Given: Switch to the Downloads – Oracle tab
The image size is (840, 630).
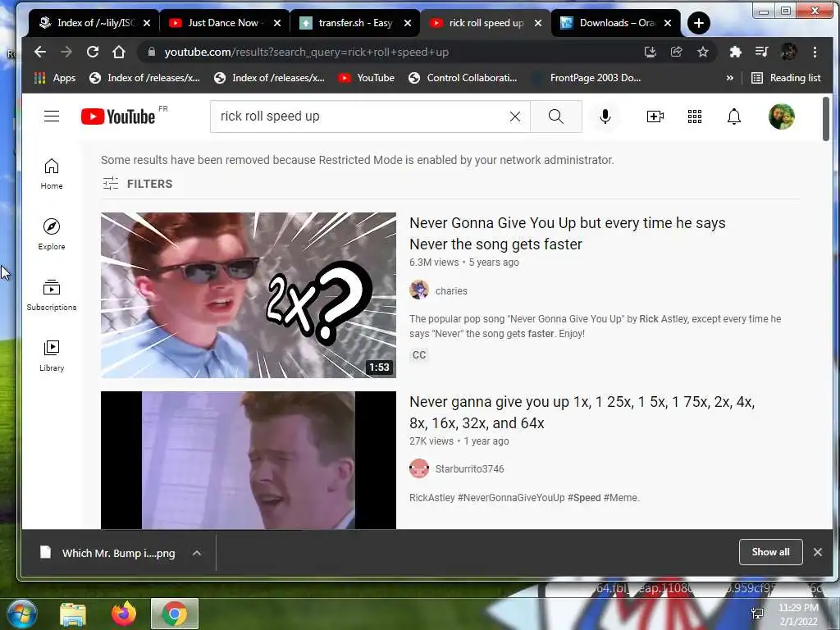Looking at the screenshot, I should click(615, 23).
